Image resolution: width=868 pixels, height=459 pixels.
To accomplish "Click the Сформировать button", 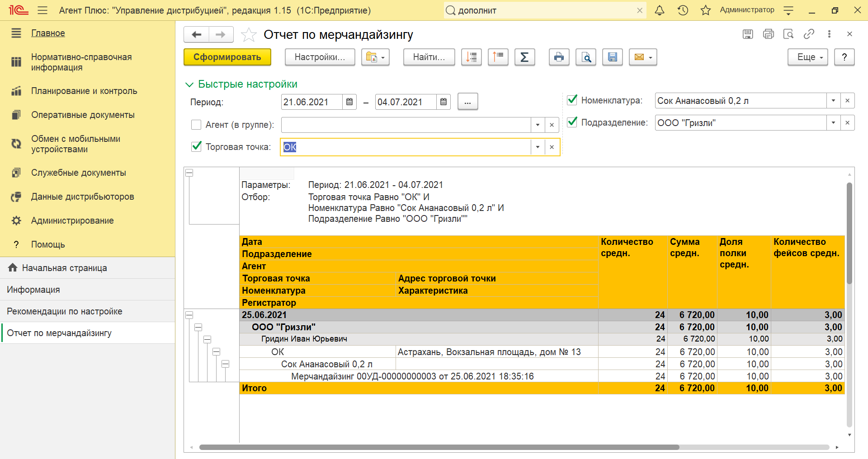I will click(x=227, y=57).
